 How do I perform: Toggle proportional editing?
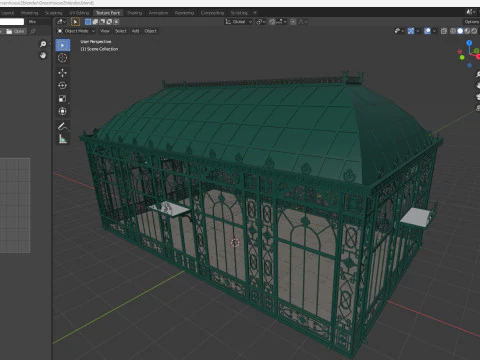(x=293, y=22)
